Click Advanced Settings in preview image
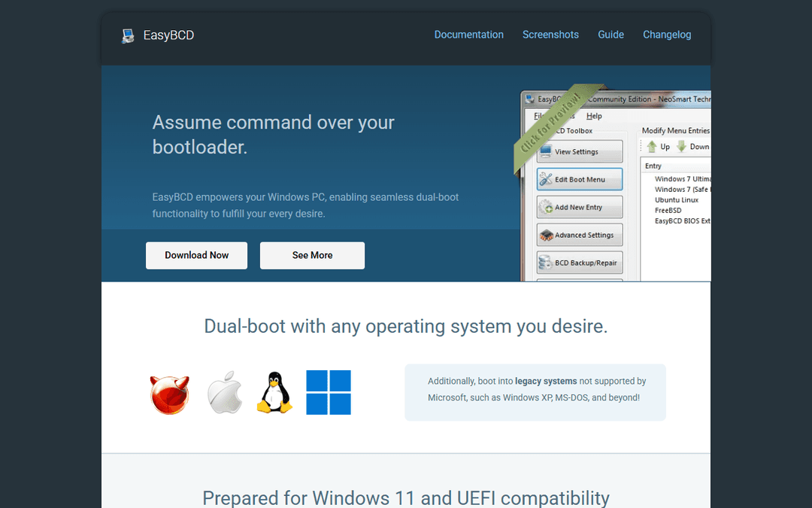The image size is (812, 508). click(x=580, y=235)
